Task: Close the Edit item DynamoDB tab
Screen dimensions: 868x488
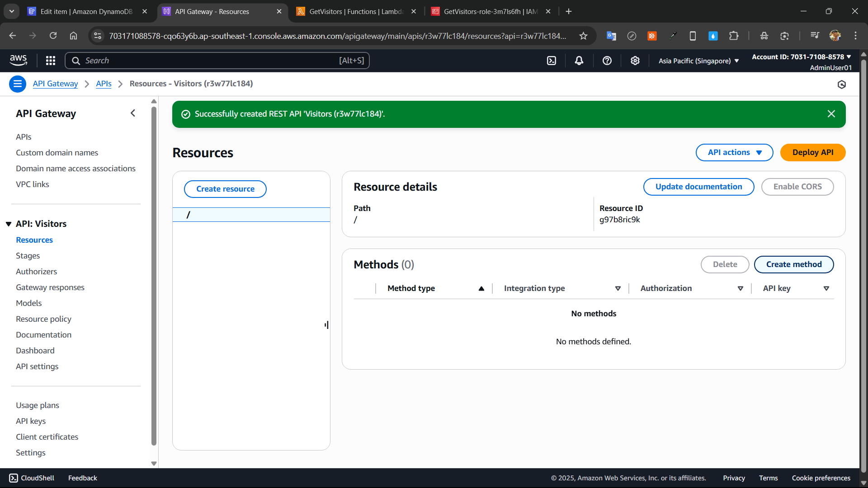Action: point(145,12)
